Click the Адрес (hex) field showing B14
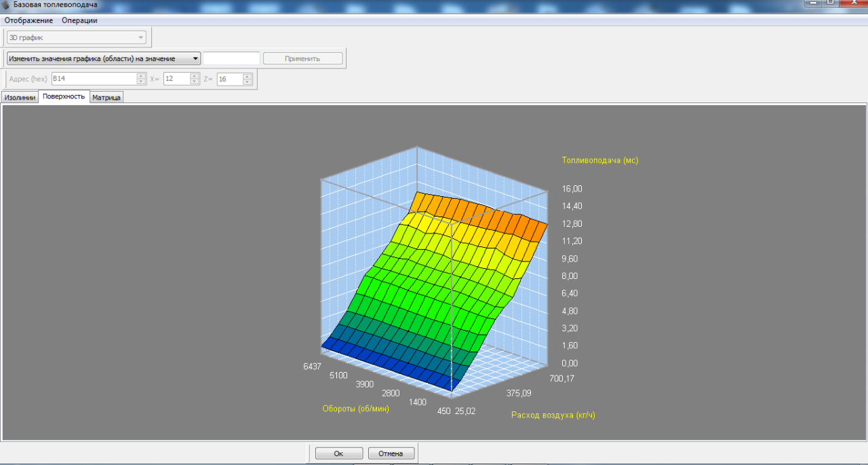 click(x=94, y=79)
